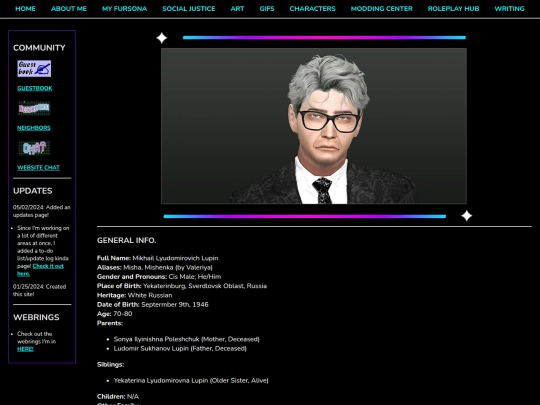
Task: Go to the WRITING section
Action: 509,9
